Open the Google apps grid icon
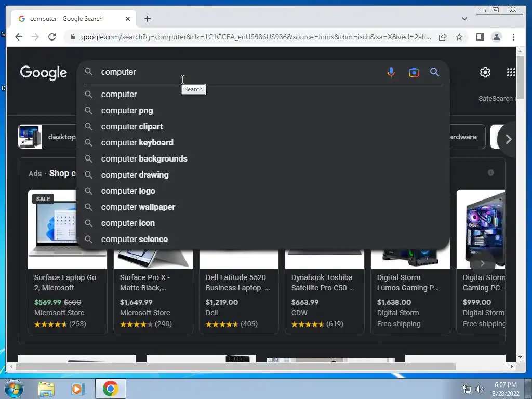 pos(511,72)
